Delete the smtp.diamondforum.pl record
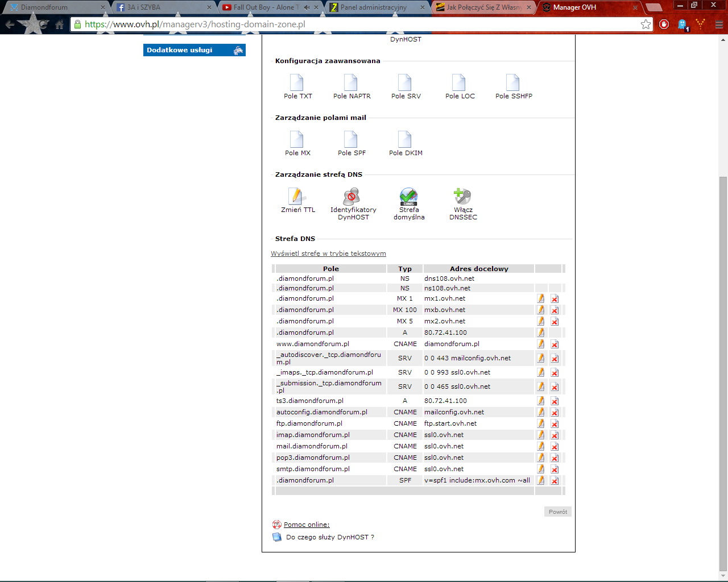 click(x=555, y=469)
